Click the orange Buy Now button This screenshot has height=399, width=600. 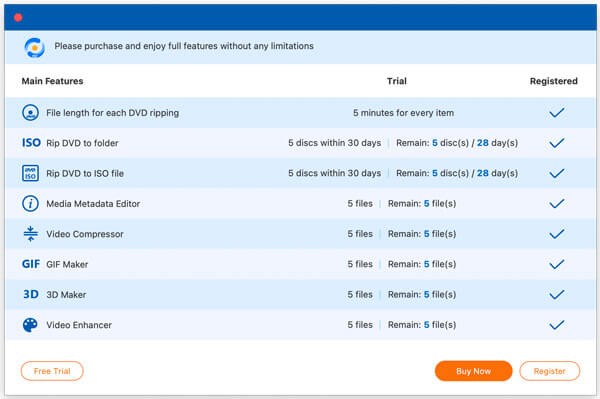pyautogui.click(x=473, y=371)
